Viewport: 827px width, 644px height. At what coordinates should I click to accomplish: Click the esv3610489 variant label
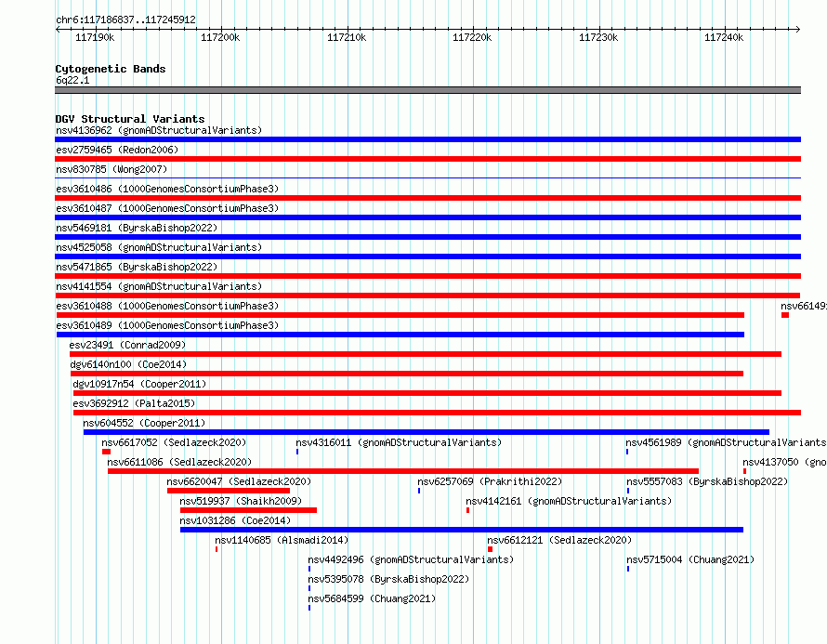click(167, 325)
